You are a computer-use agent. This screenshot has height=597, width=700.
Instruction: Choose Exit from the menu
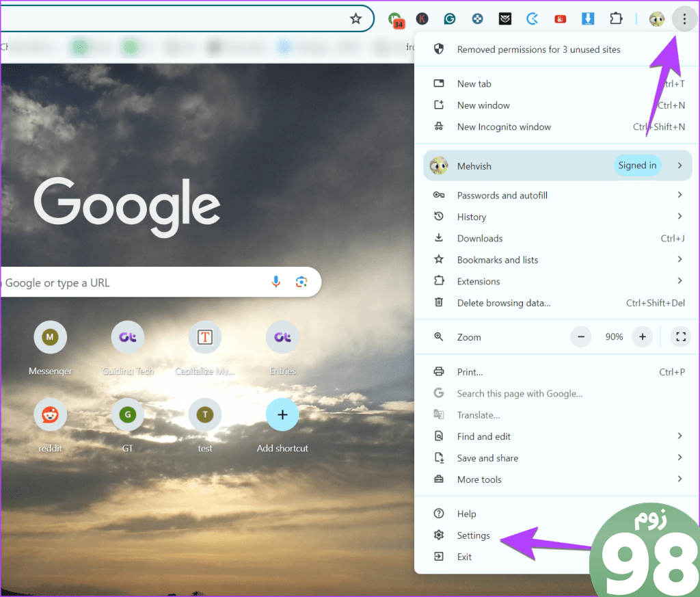(x=556, y=557)
